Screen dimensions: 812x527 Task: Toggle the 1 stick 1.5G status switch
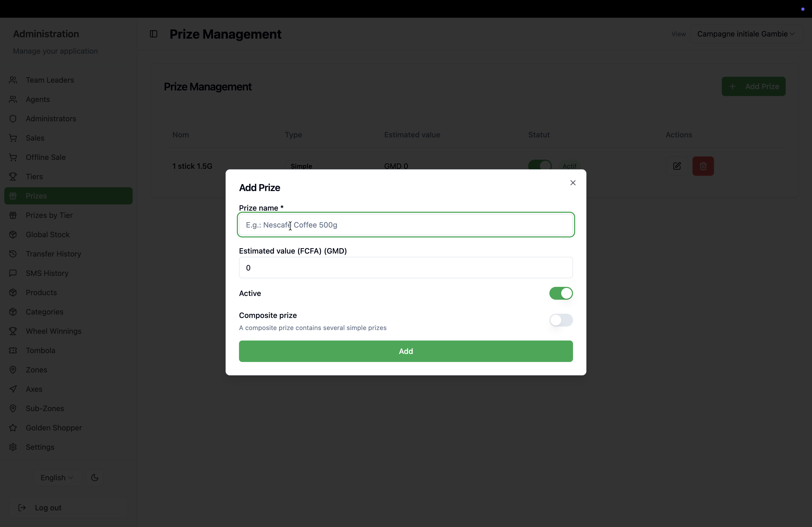[x=540, y=166]
